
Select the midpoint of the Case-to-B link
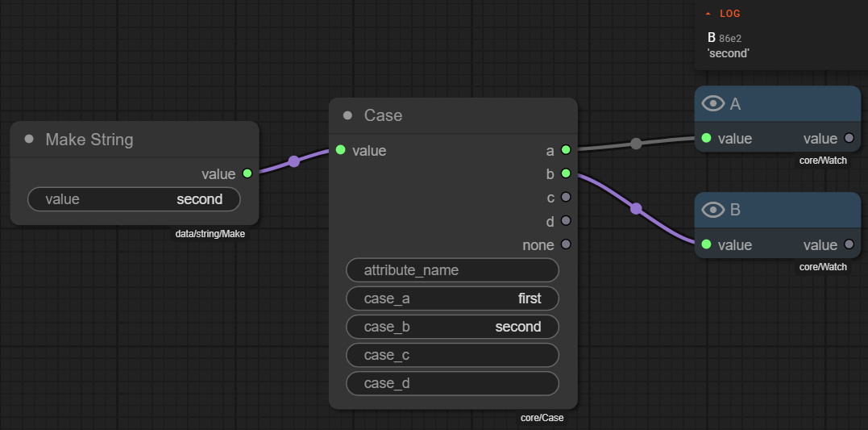(636, 209)
